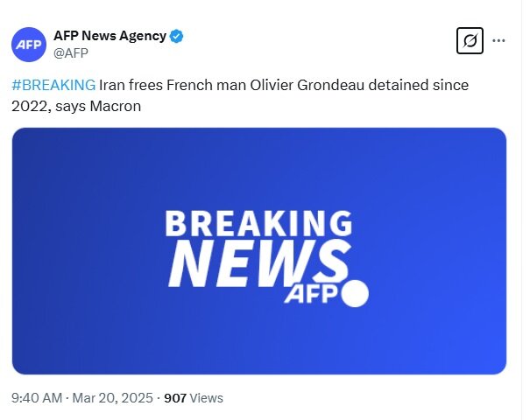Viewport: 530px width, 420px height.
Task: Click the blue verified checkmark badge
Action: coord(177,36)
